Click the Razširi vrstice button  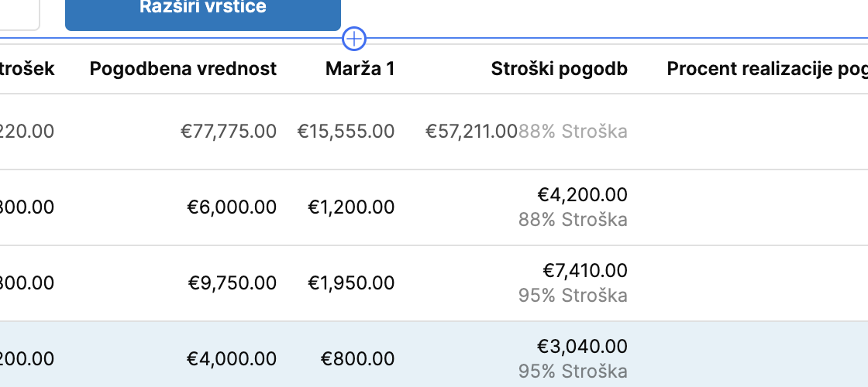(x=203, y=12)
